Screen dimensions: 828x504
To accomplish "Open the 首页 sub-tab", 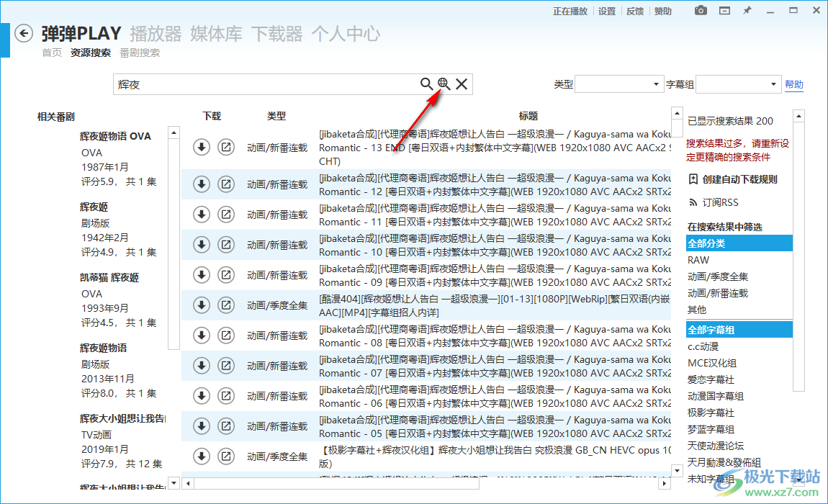I will click(52, 53).
